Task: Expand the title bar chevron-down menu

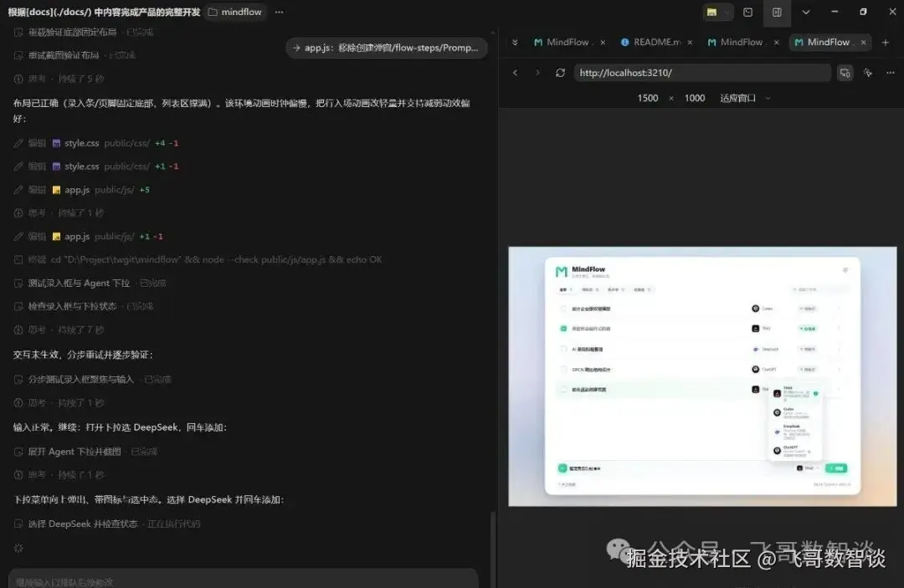Action: (x=806, y=12)
